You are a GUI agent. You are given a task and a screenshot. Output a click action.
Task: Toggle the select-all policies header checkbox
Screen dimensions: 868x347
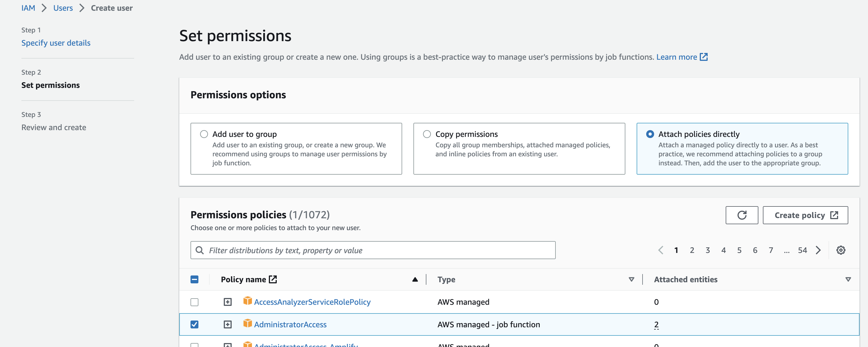click(194, 279)
